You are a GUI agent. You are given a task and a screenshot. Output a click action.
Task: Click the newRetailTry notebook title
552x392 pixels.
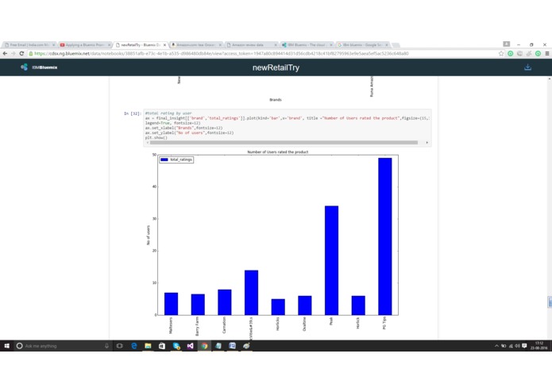[x=276, y=67]
